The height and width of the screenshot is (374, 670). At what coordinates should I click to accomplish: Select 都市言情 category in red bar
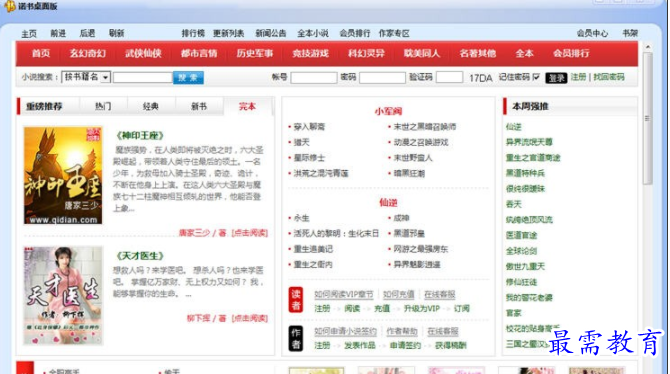click(x=199, y=53)
